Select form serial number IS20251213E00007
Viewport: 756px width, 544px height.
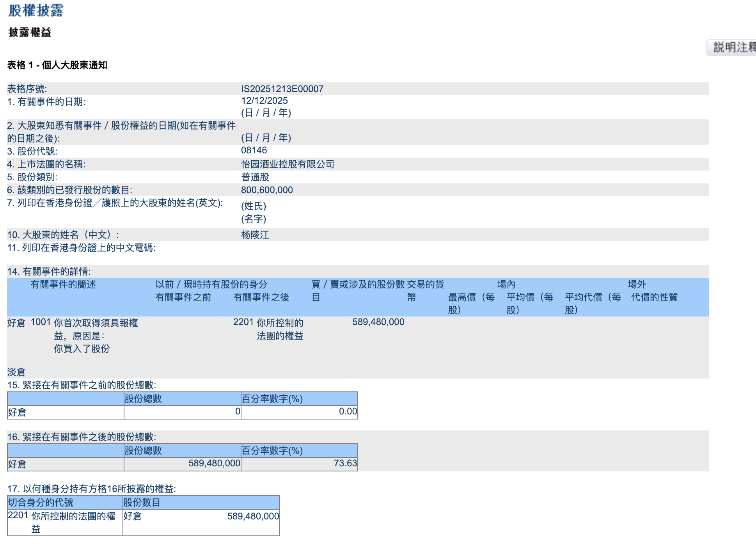click(x=282, y=89)
